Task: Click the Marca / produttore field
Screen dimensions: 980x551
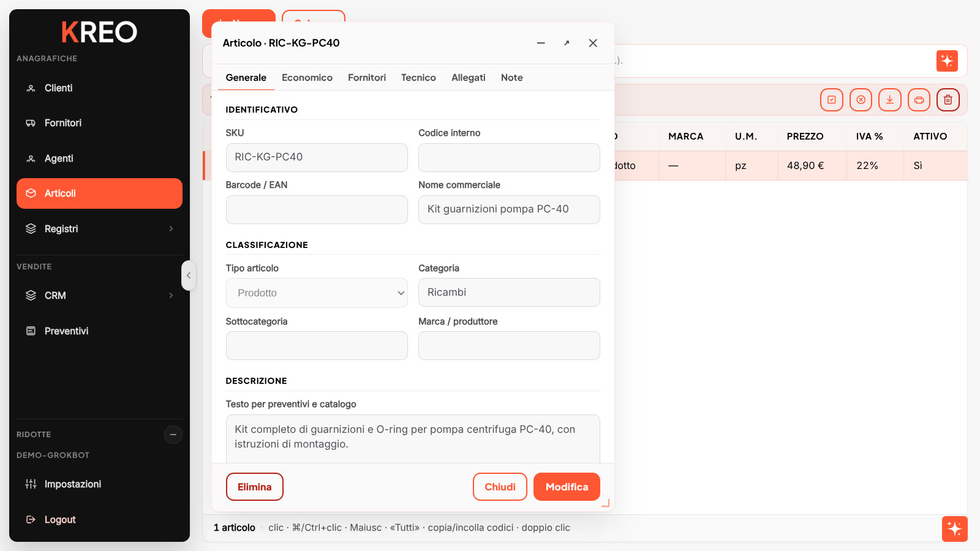Action: pyautogui.click(x=509, y=346)
